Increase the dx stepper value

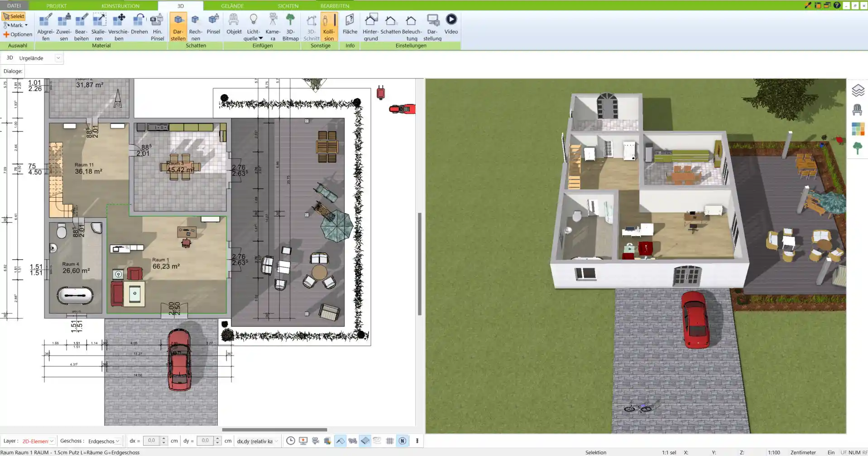pyautogui.click(x=164, y=438)
